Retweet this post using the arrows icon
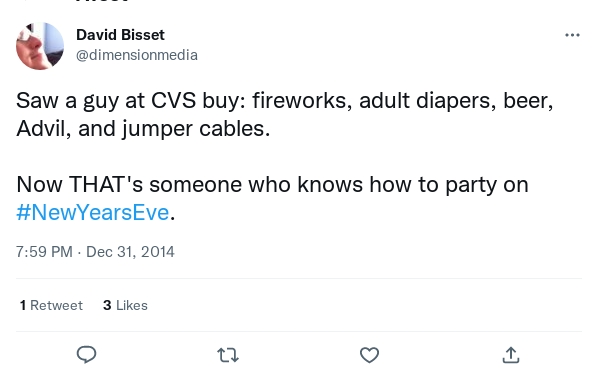The height and width of the screenshot is (369, 598). (228, 355)
